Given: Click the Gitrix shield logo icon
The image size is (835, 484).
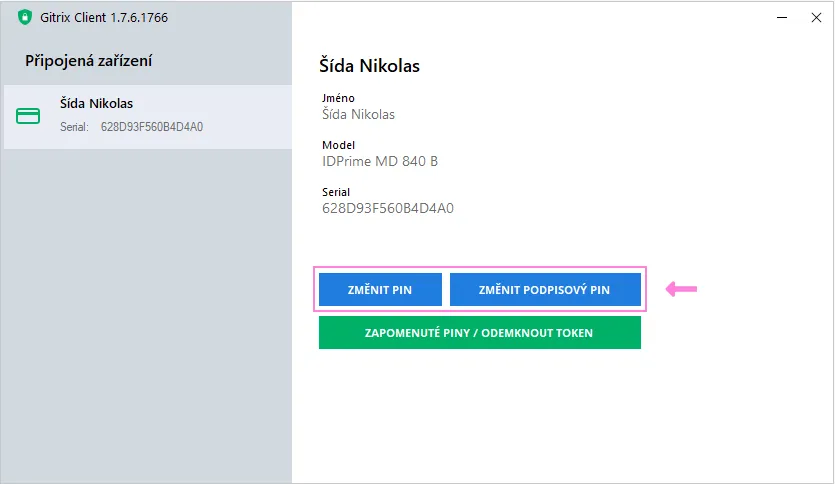Looking at the screenshot, I should coord(25,16).
